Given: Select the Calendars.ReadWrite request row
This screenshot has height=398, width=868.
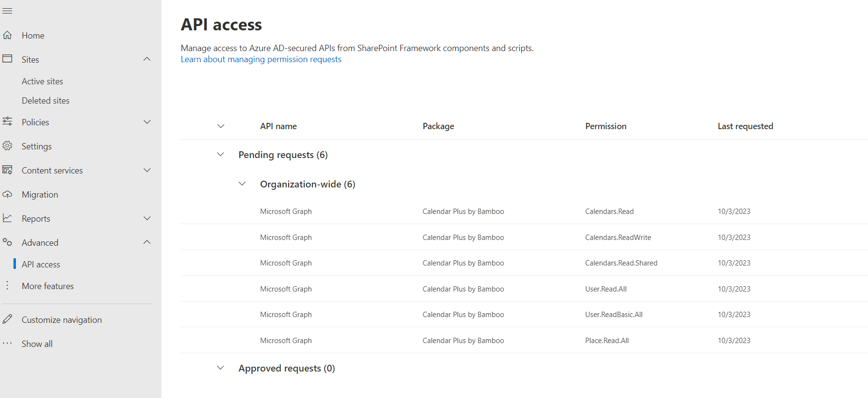Looking at the screenshot, I should tap(524, 237).
